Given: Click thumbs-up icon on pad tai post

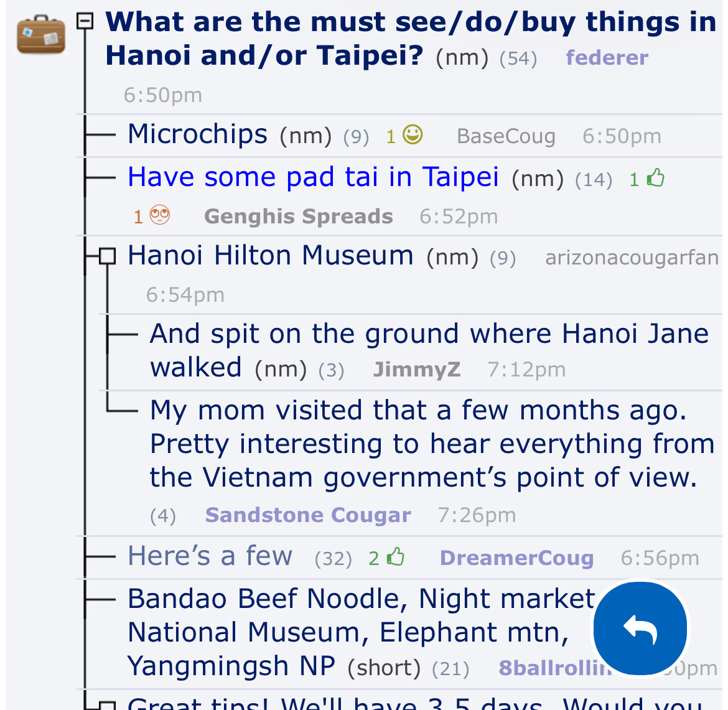Looking at the screenshot, I should [656, 179].
